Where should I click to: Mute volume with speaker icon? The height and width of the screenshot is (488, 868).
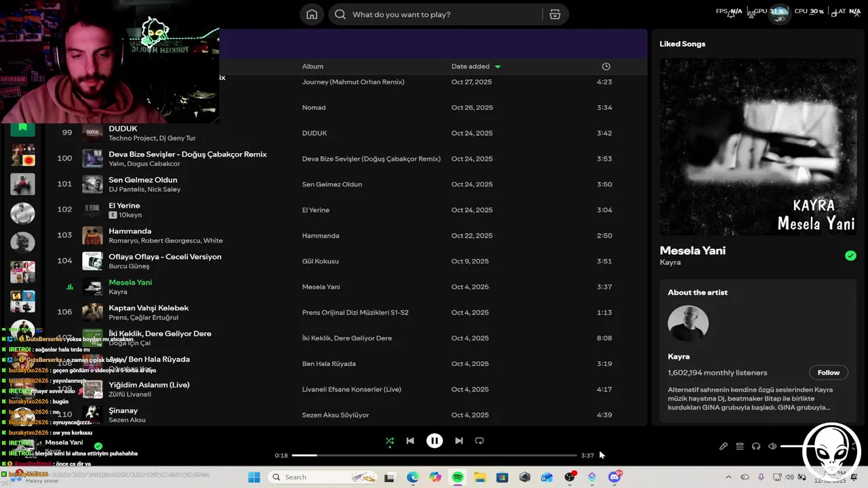click(x=772, y=446)
